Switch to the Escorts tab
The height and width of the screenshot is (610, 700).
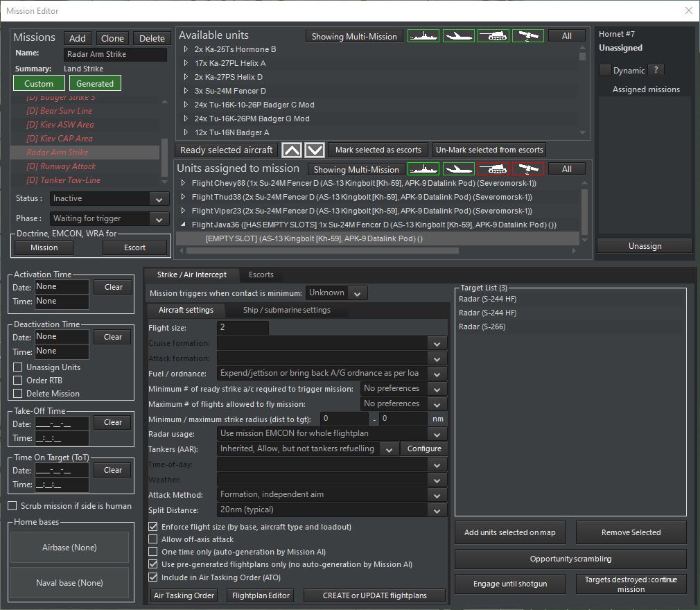click(x=261, y=274)
